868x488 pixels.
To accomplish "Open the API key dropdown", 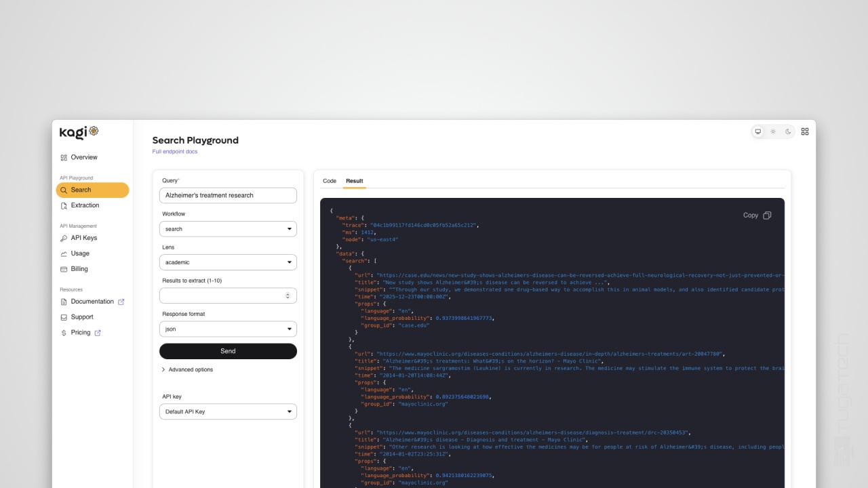I will (228, 411).
